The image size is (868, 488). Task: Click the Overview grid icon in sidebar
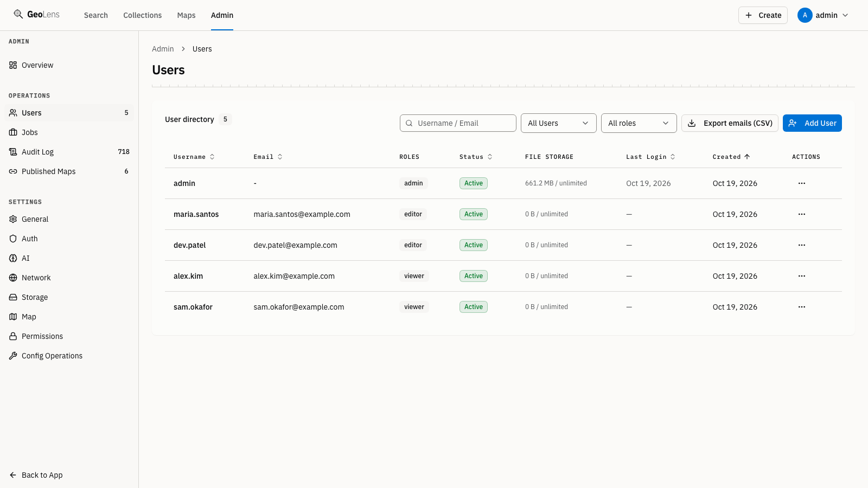[x=13, y=65]
